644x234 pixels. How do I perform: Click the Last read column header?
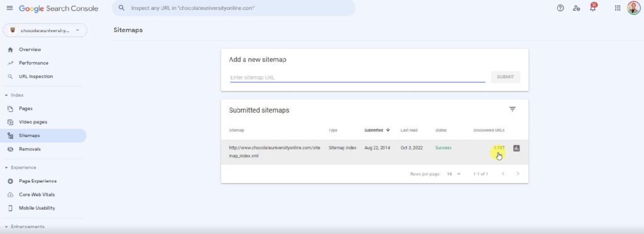(x=409, y=130)
